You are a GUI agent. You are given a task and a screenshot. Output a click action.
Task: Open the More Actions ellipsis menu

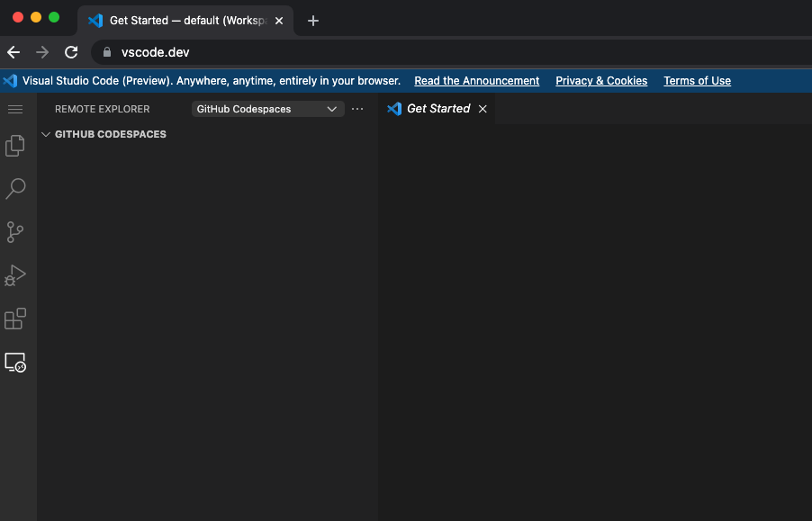(x=356, y=108)
